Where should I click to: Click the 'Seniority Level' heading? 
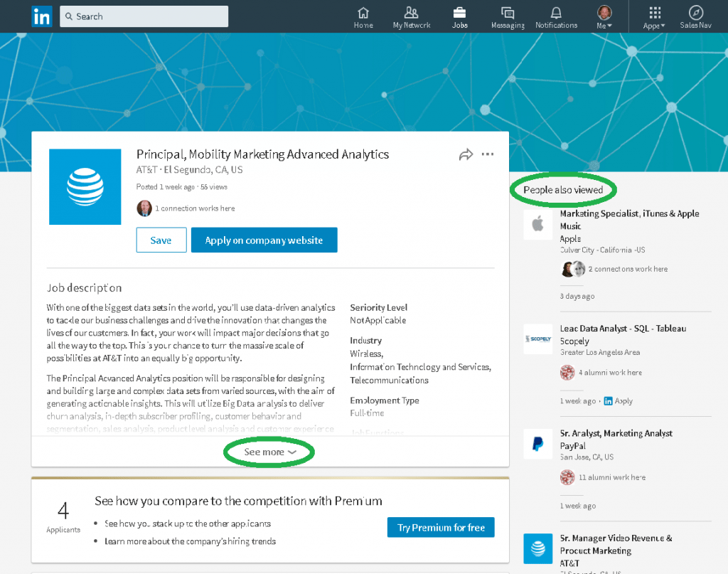pyautogui.click(x=378, y=307)
